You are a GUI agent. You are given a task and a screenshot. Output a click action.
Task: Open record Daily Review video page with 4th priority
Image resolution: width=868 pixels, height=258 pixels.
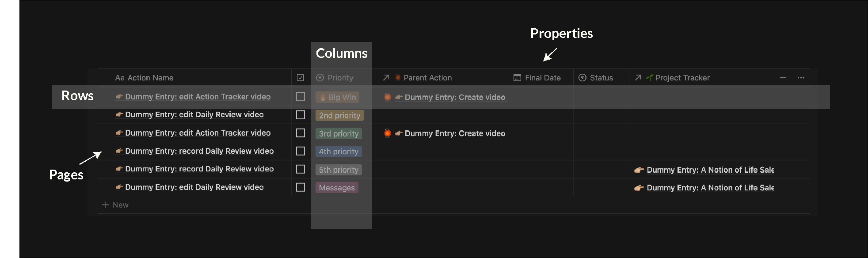(x=194, y=151)
